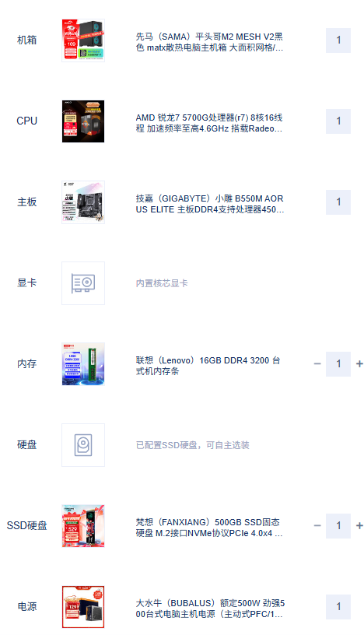Screen dimensions: 364x635
Task: Open the Lenovo 16GB memory image
Action: 83,364
